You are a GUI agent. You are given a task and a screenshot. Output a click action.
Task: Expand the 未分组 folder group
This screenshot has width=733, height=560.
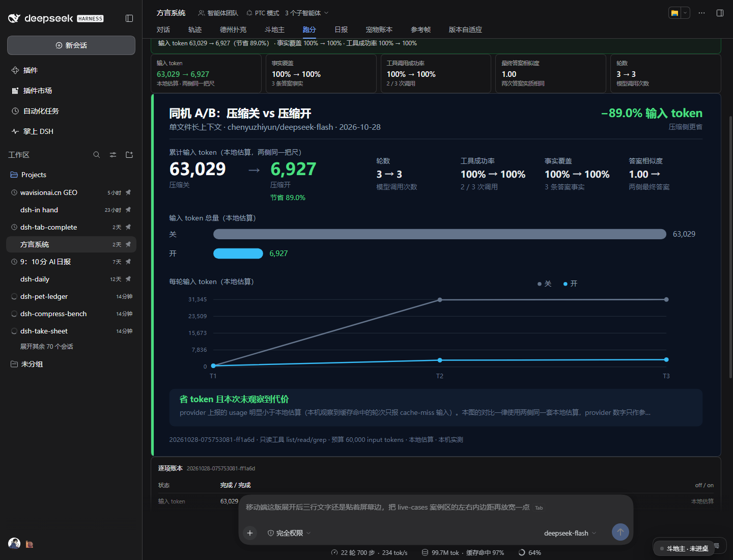[71, 364]
